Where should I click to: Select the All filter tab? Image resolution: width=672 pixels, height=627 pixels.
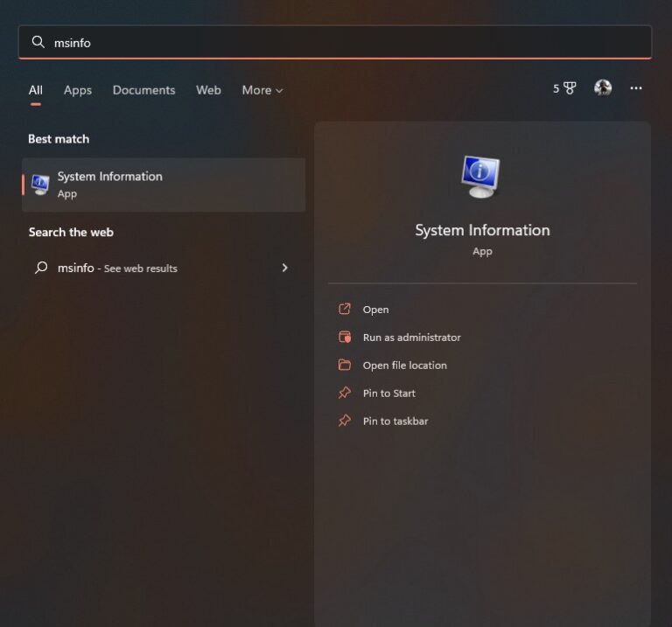[x=36, y=90]
